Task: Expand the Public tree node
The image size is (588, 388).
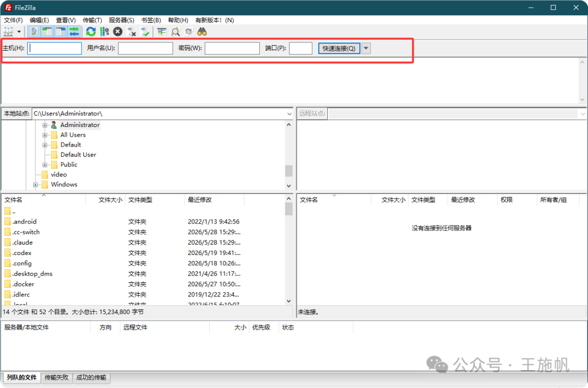Action: (45, 165)
